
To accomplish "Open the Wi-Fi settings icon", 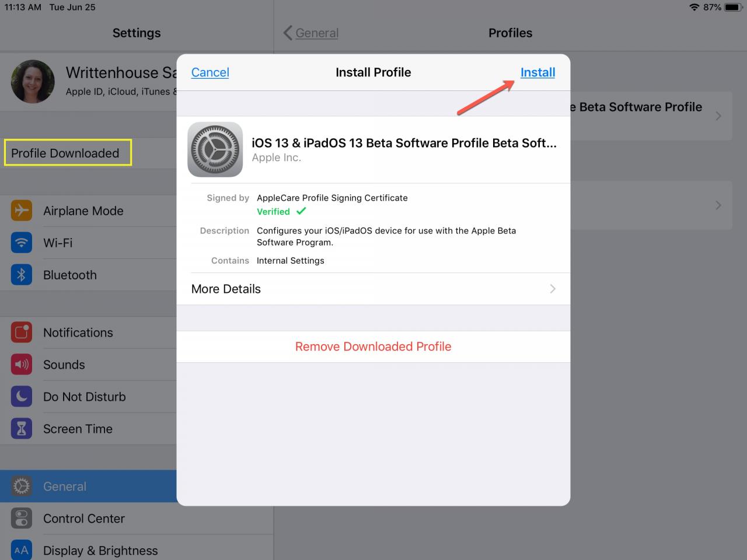I will pos(22,243).
